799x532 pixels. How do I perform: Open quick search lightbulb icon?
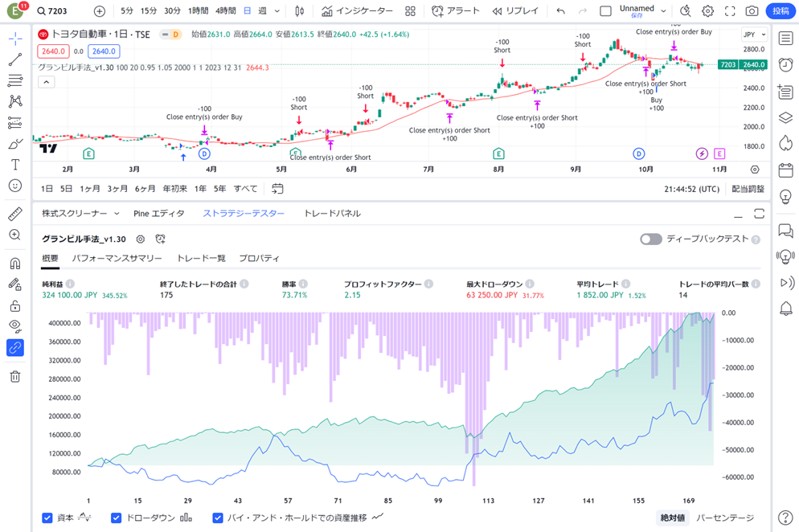pos(686,11)
